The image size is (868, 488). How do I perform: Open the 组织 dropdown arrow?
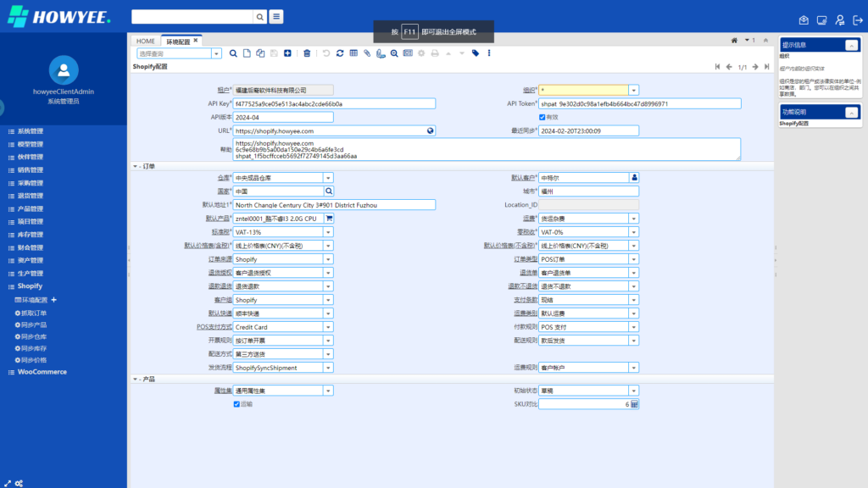click(x=634, y=90)
